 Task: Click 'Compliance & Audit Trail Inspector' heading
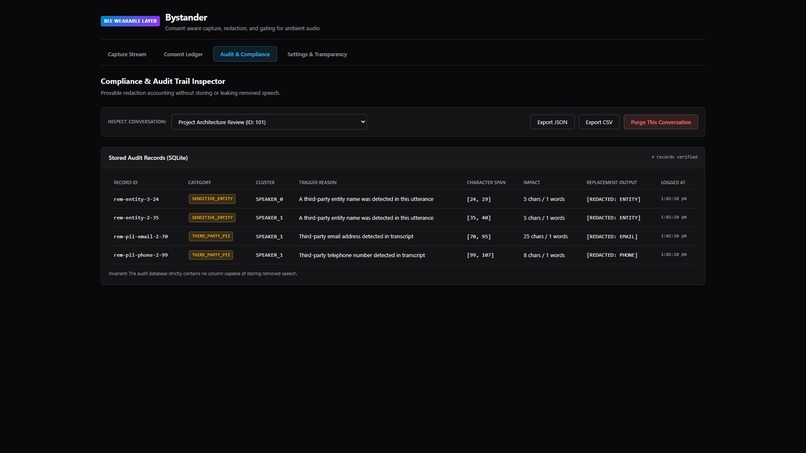(x=163, y=81)
